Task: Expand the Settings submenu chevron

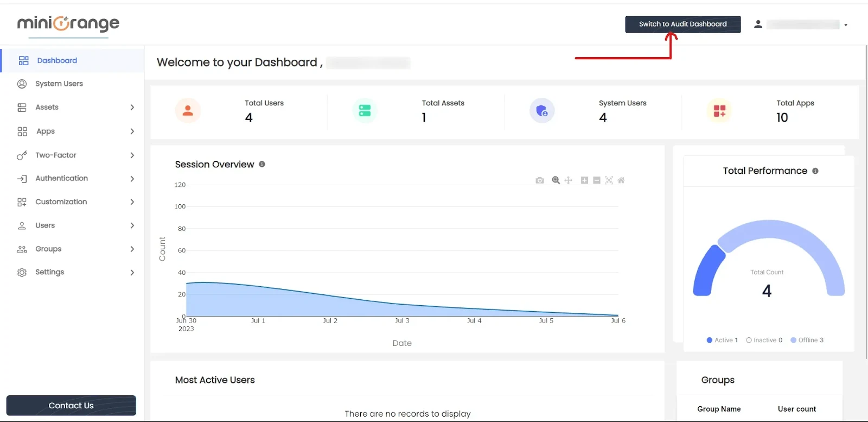Action: [x=132, y=273]
